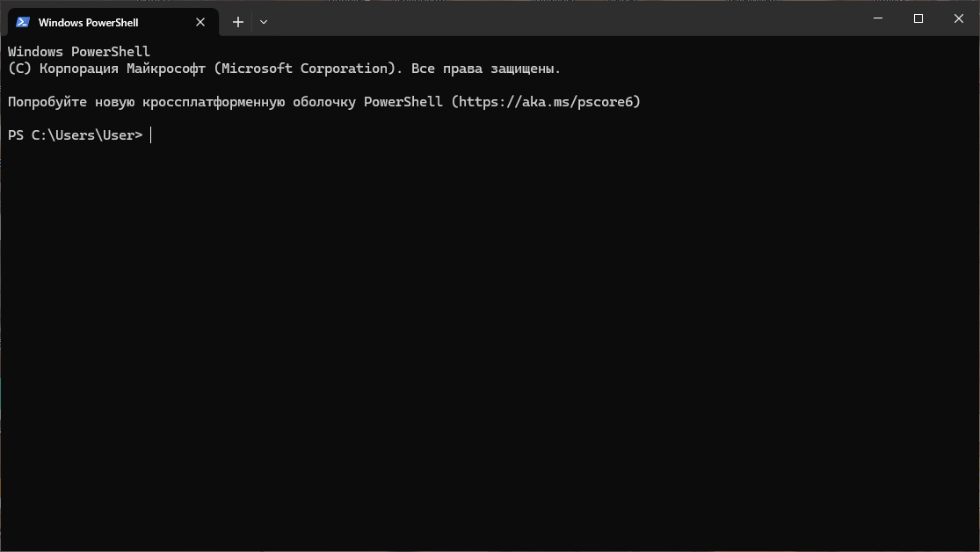Click the PowerShell icon in the tab
The height and width of the screenshot is (552, 980).
pyautogui.click(x=23, y=22)
